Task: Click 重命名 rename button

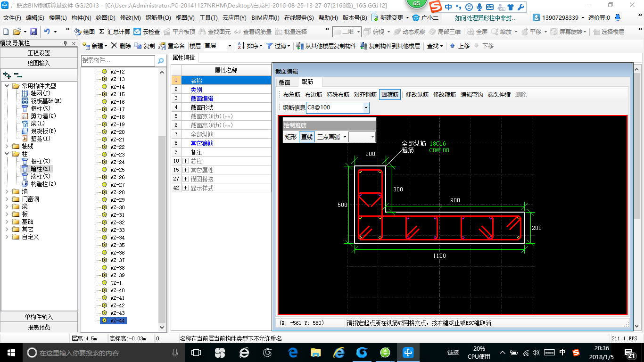Action: 172,46
